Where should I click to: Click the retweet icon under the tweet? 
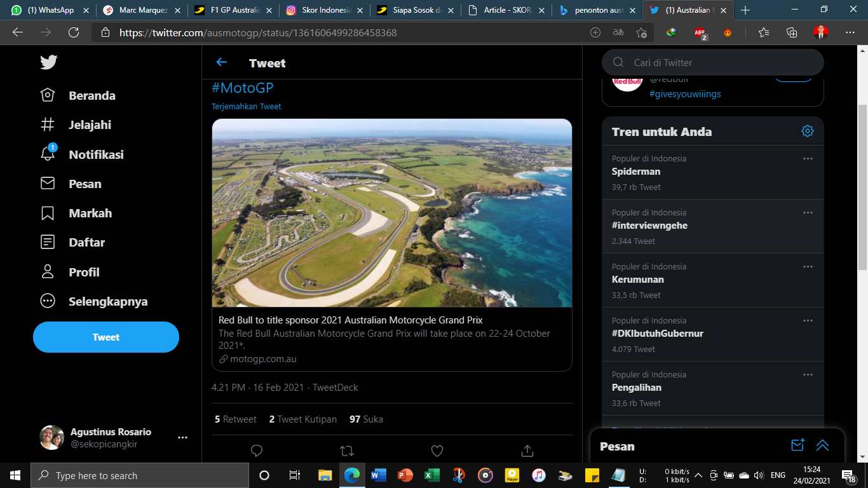point(347,451)
